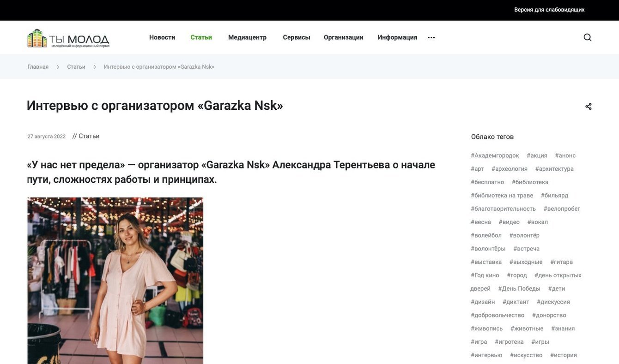Select the #волонтёры tag
This screenshot has width=619, height=364.
(488, 249)
